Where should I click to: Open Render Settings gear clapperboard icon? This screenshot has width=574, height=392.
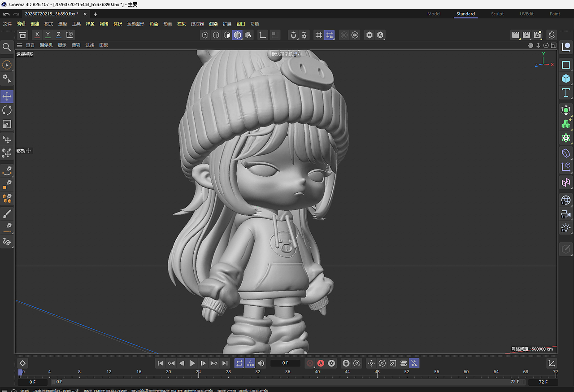click(537, 35)
